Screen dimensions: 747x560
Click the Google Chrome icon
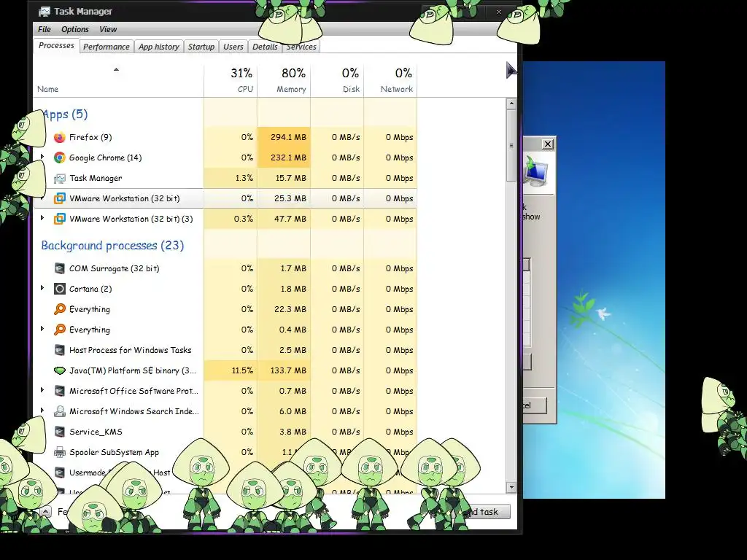coord(60,157)
